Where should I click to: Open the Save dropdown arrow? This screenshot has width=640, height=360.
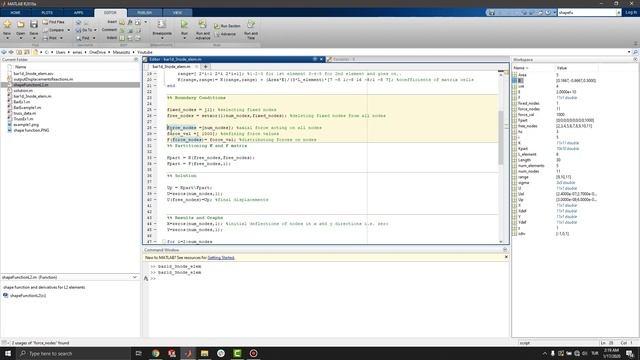click(34, 38)
